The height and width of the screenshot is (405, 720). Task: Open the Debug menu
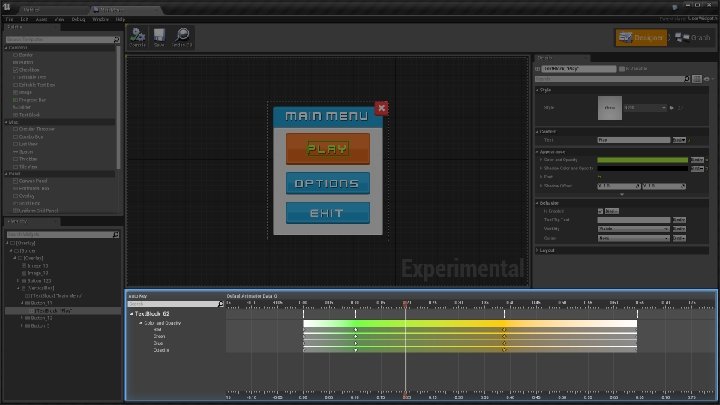pyautogui.click(x=79, y=19)
